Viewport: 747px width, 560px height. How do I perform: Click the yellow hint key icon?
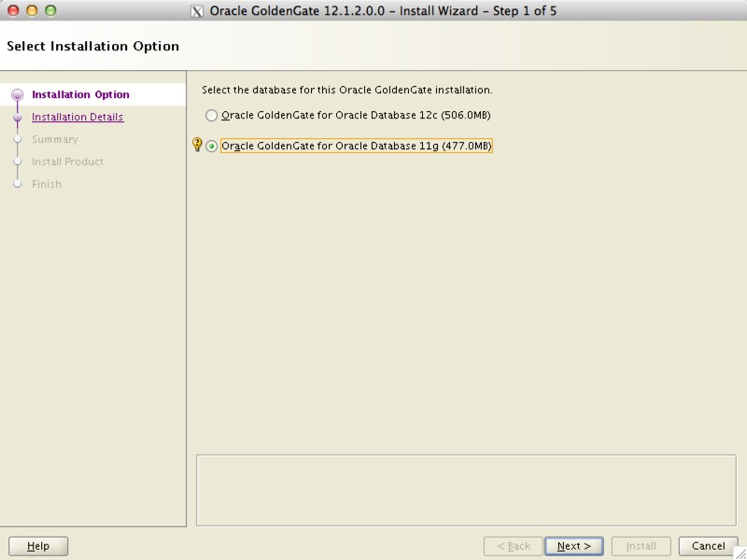[197, 145]
